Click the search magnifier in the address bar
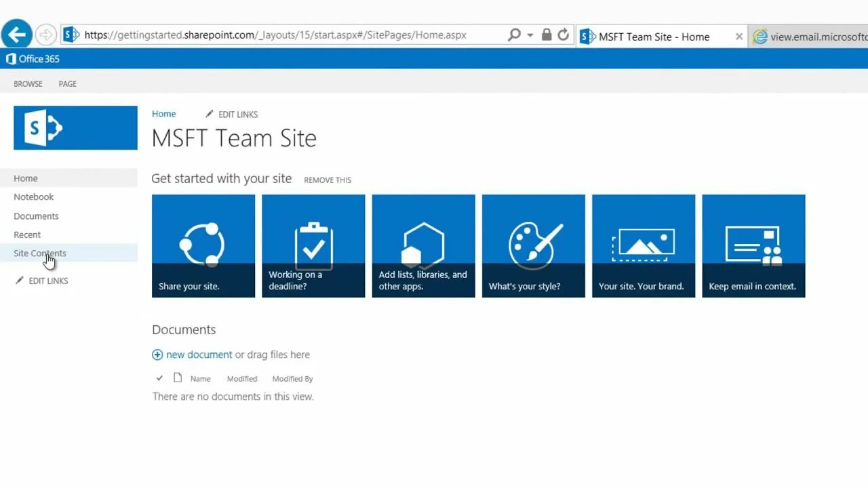The width and height of the screenshot is (868, 488). pyautogui.click(x=514, y=35)
